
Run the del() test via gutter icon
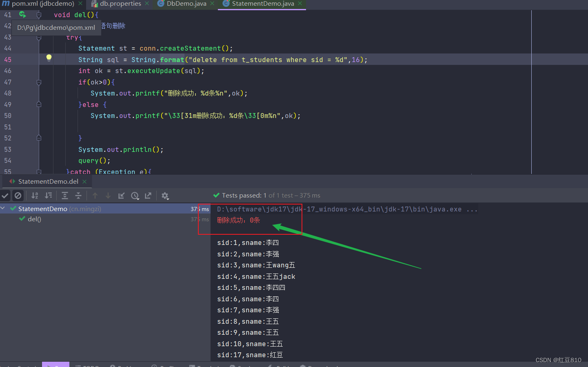(23, 14)
